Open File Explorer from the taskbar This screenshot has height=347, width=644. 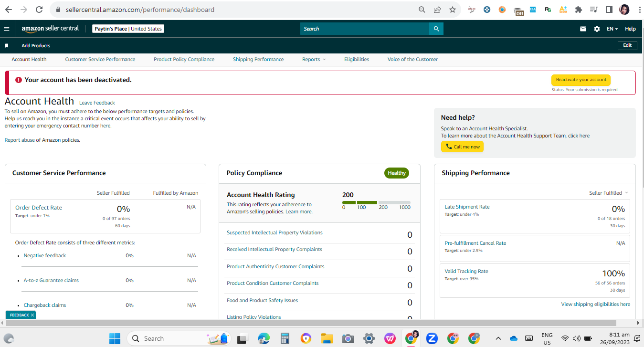pyautogui.click(x=327, y=338)
